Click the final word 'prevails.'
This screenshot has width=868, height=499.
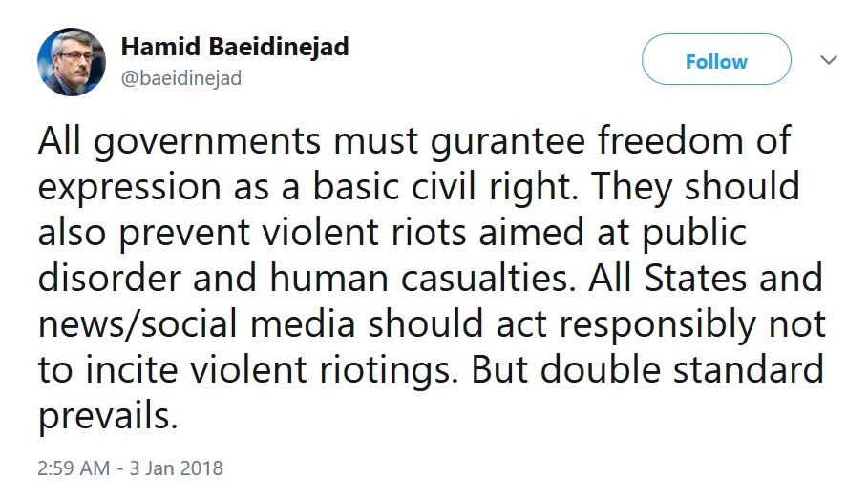[108, 416]
